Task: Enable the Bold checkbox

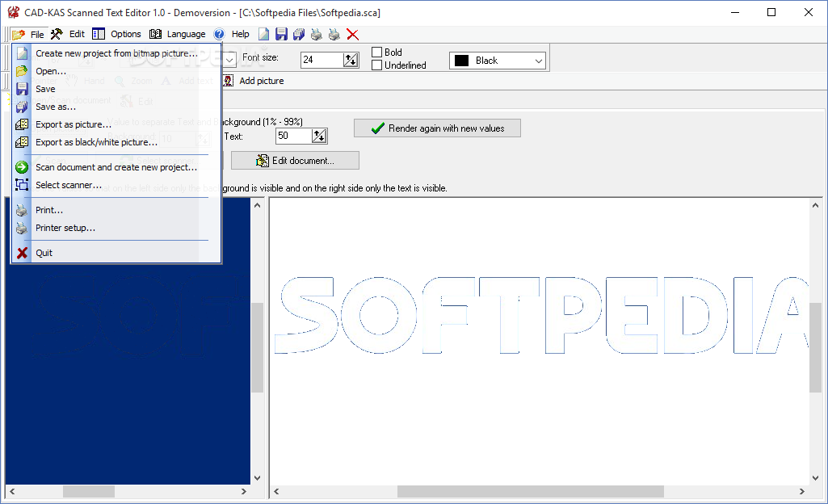Action: click(x=376, y=52)
